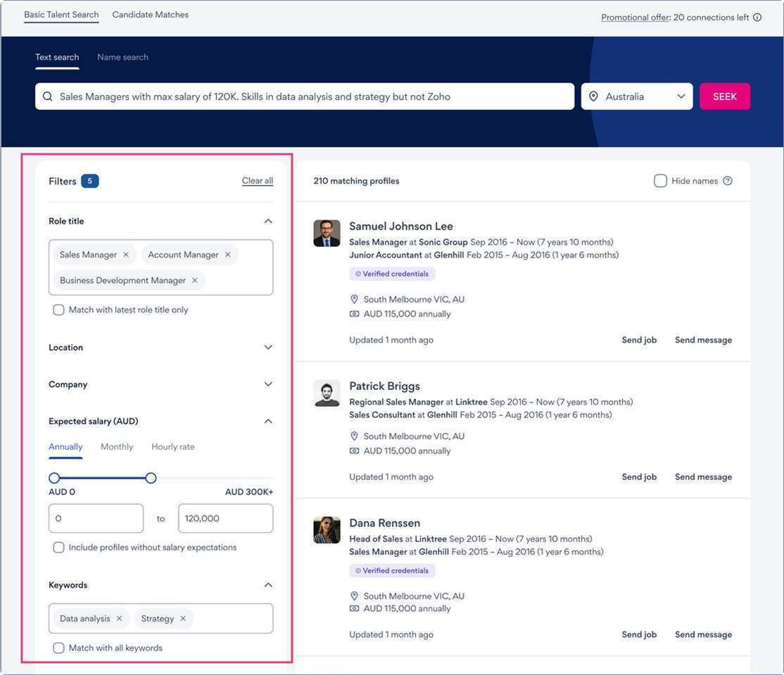Click salary icon in Samuel Johnson Lee card

tap(354, 314)
